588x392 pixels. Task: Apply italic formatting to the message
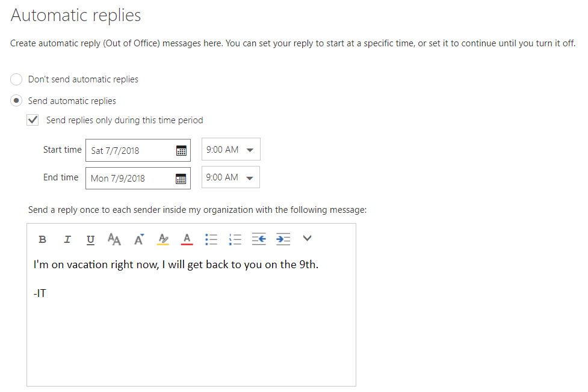(67, 239)
